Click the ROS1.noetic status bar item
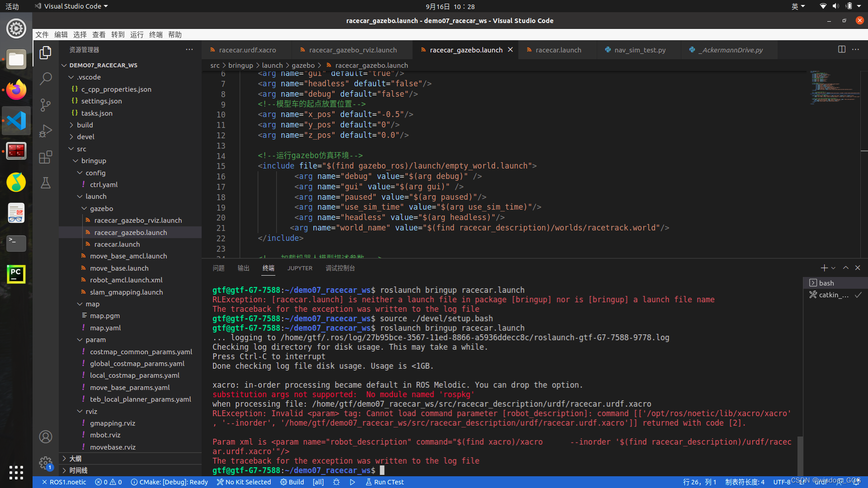This screenshot has width=868, height=488. click(64, 482)
